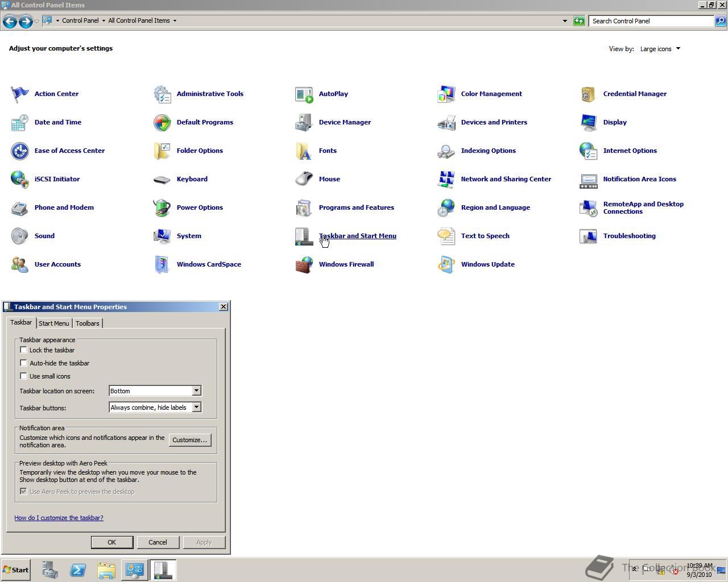Expand the Control Panel breadcrumb arrow
Screen dimensions: 728x582
click(x=104, y=20)
